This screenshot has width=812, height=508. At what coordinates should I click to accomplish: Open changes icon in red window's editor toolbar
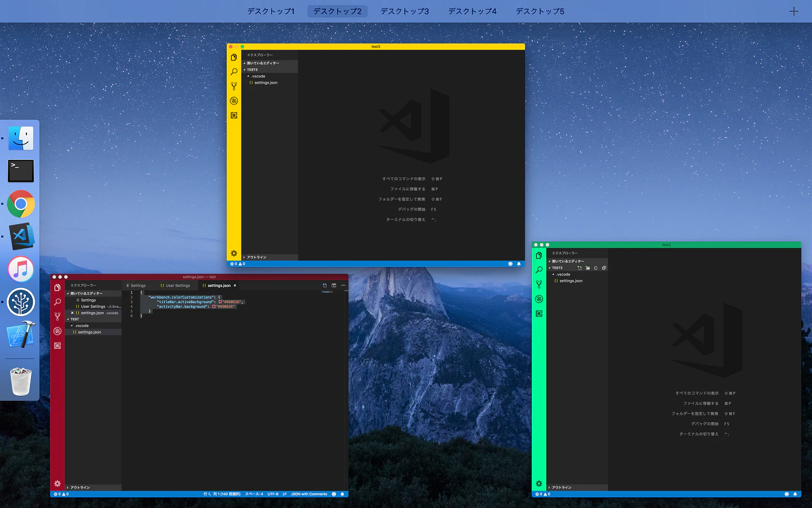coord(325,286)
